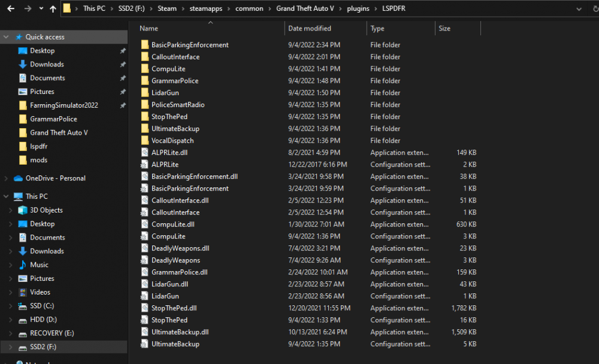
Task: Select DeadlyWeapons.dll file icon
Action: click(144, 248)
